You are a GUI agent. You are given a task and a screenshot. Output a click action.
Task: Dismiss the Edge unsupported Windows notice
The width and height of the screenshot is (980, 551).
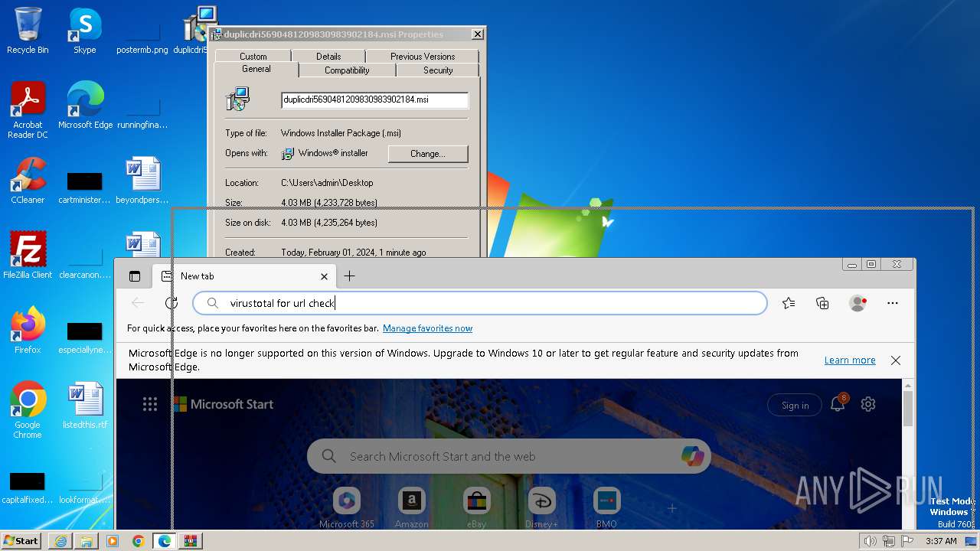pos(896,360)
